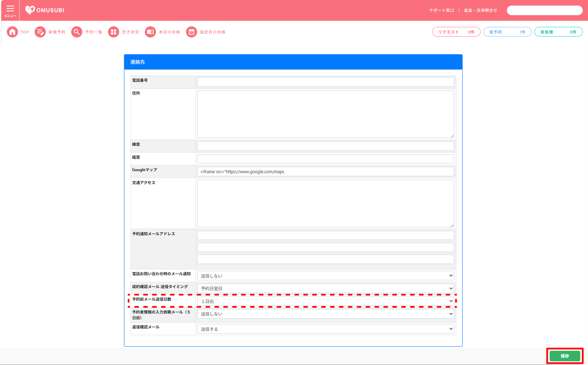Image resolution: width=588 pixels, height=365 pixels.
Task: Click the 住所 text area
Action: (x=326, y=114)
